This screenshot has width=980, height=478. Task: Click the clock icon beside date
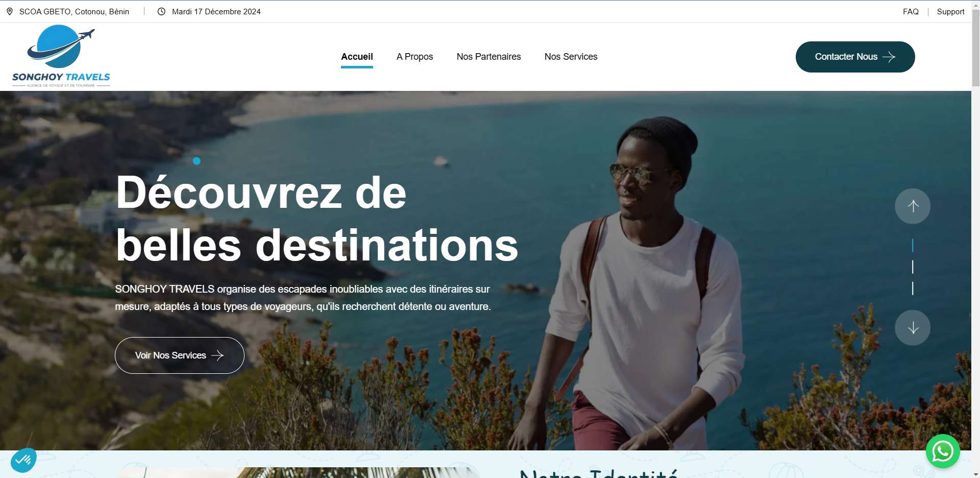[161, 11]
